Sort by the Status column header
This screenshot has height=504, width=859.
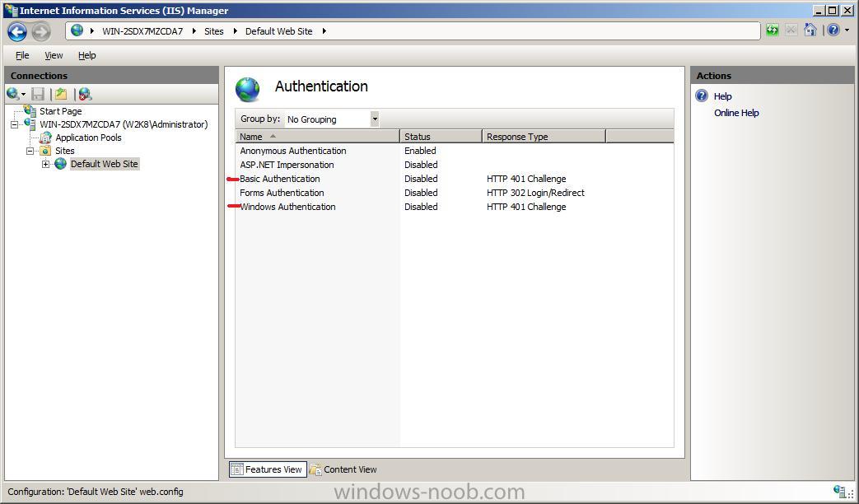[x=441, y=137]
